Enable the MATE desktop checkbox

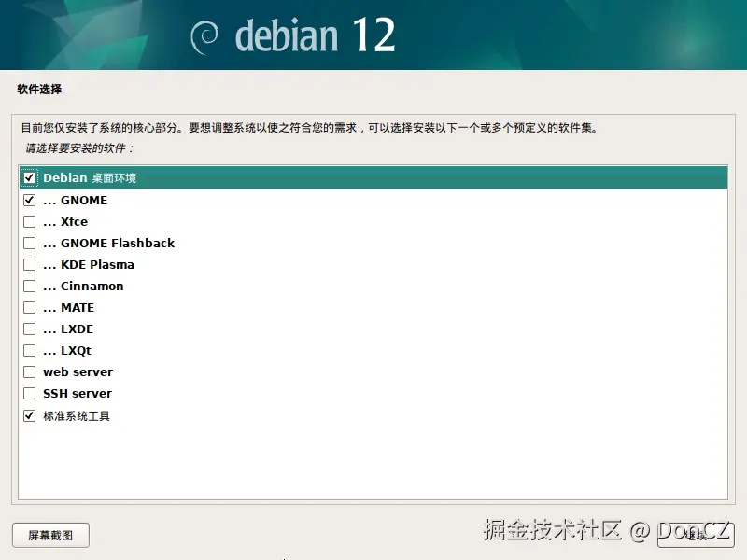30,307
